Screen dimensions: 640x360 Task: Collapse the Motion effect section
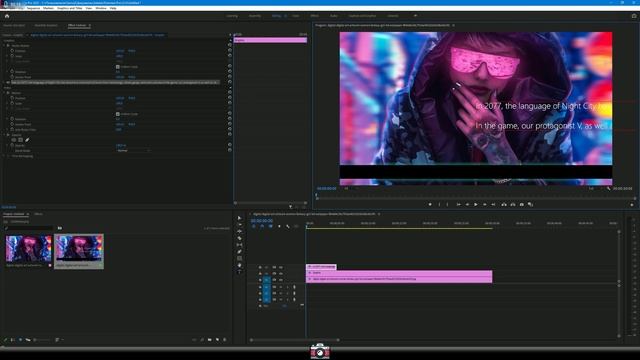(4, 93)
